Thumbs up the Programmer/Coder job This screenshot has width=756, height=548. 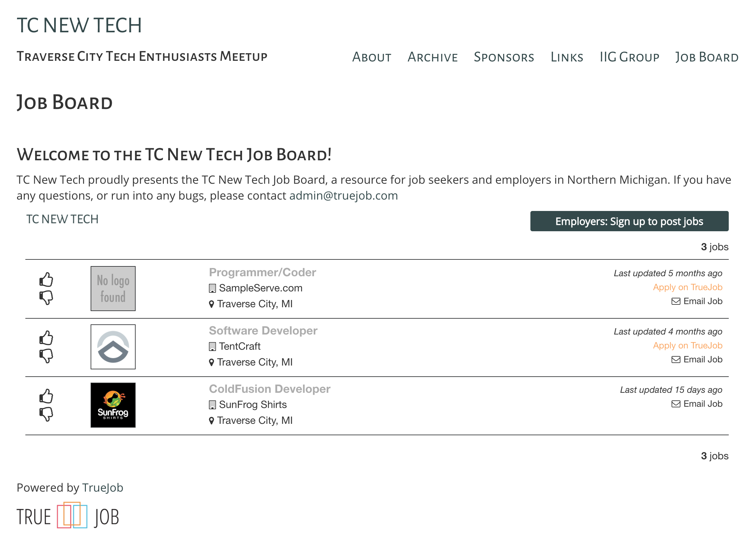pyautogui.click(x=46, y=280)
